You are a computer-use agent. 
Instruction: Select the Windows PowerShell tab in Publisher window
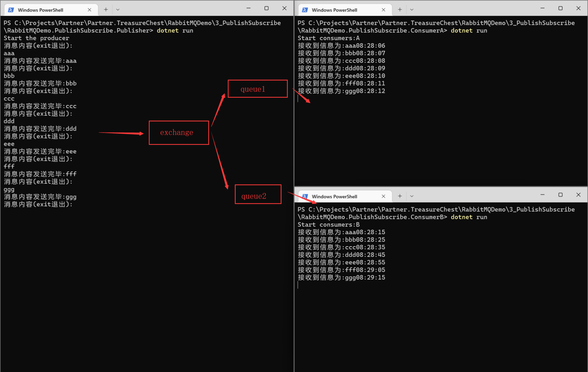(46, 10)
